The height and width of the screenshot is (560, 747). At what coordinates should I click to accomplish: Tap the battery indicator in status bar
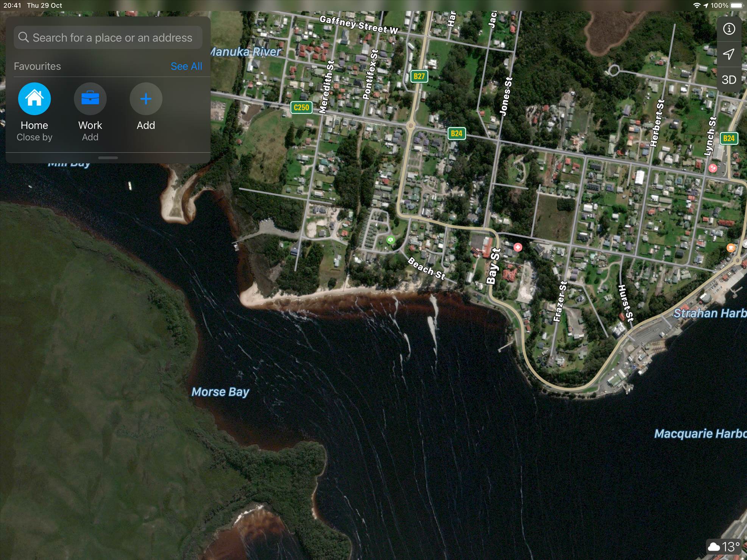[x=737, y=5]
